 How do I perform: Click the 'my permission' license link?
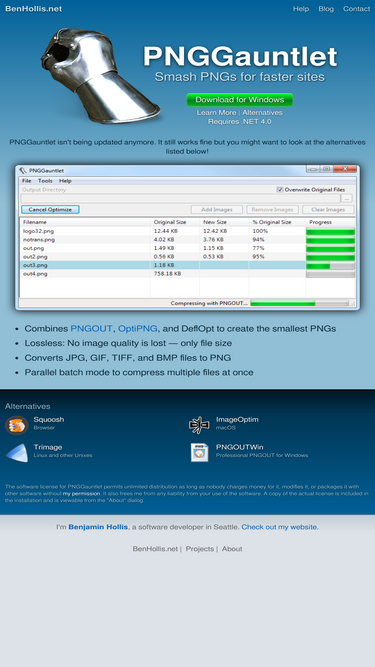(x=82, y=493)
